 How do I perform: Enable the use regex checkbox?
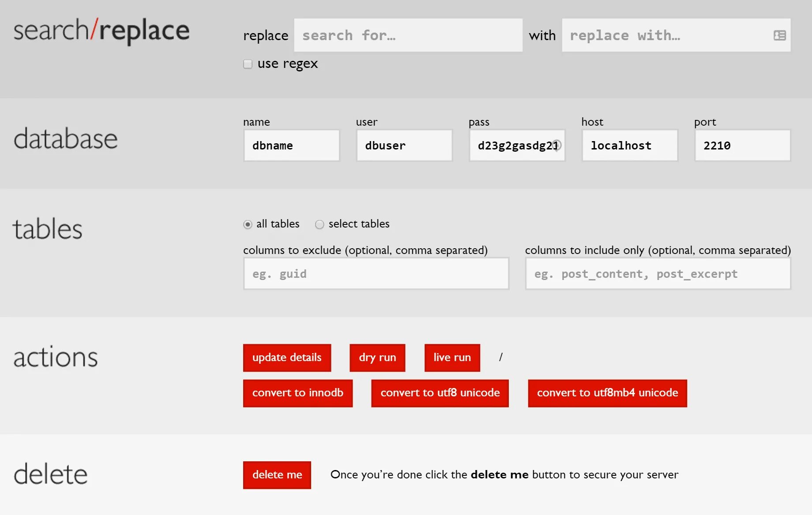(x=248, y=64)
